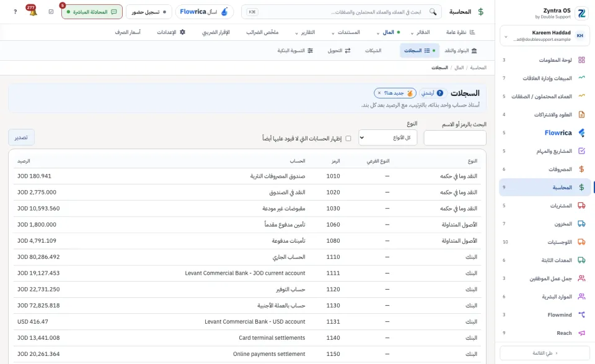Image resolution: width=595 pixels, height=364 pixels.
Task: Sort by الرصيد column header
Action: (x=24, y=161)
